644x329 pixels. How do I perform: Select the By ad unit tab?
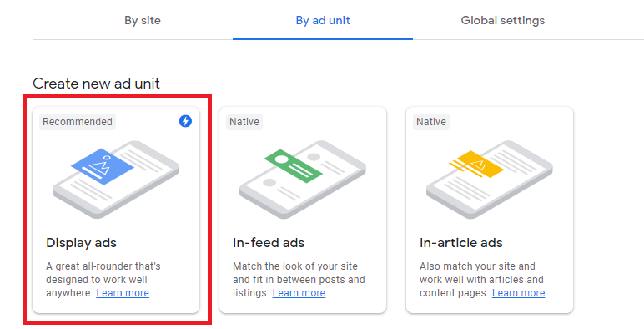(x=323, y=21)
